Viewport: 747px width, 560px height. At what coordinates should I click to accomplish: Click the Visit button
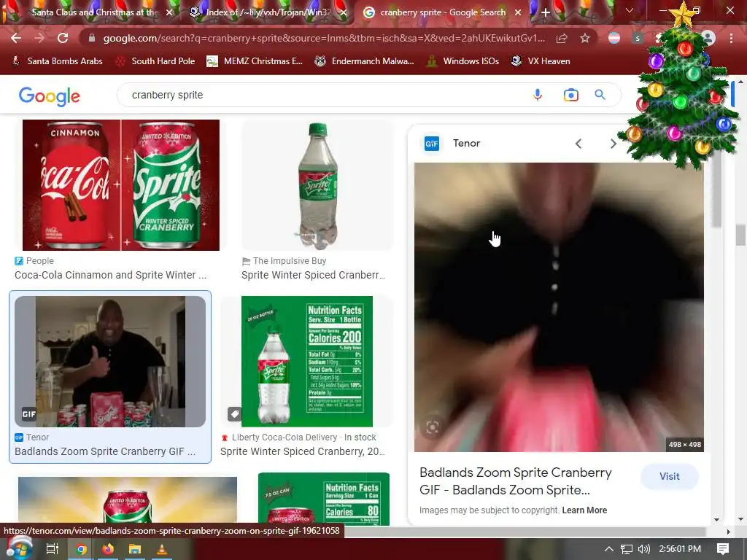[670, 476]
